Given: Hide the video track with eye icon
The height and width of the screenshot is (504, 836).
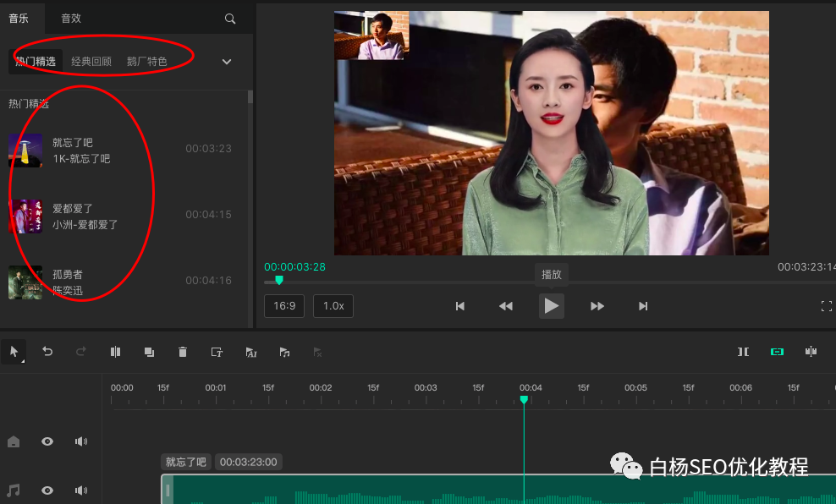Looking at the screenshot, I should pyautogui.click(x=47, y=441).
